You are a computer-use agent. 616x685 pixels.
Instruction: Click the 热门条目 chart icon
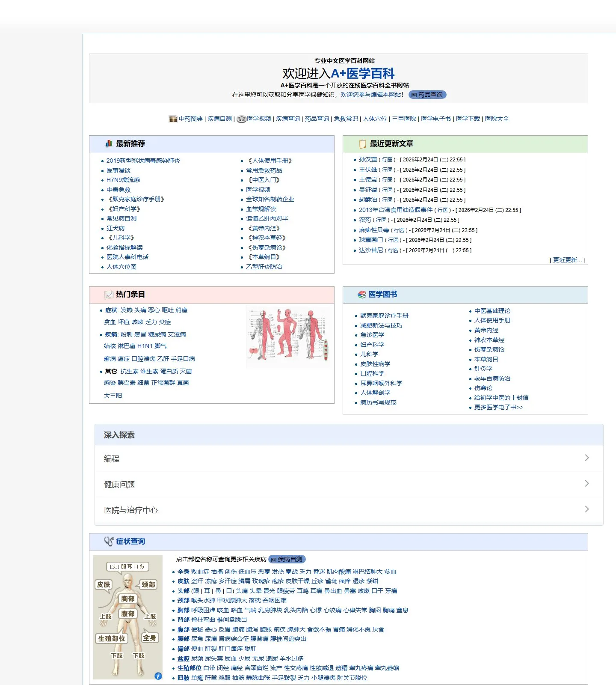(x=109, y=295)
